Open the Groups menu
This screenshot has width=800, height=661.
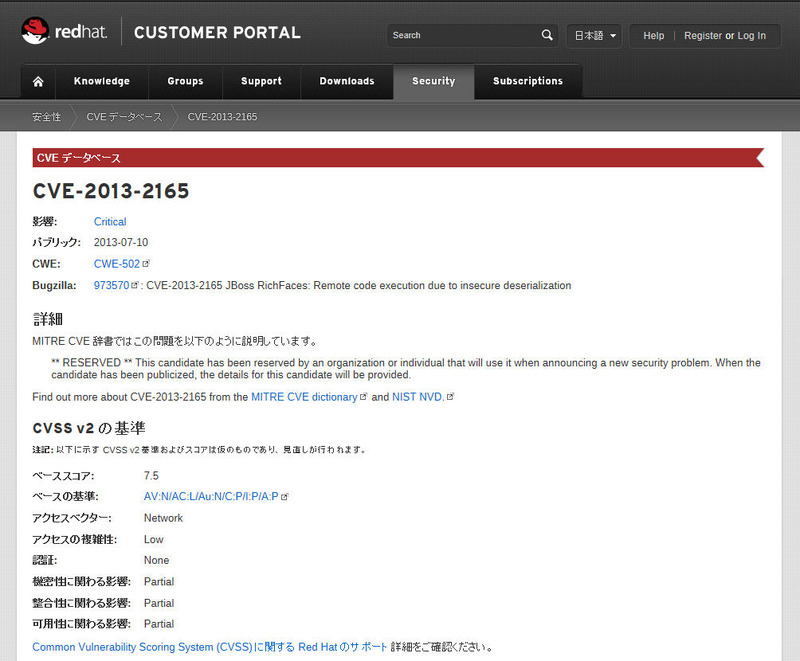click(x=185, y=81)
